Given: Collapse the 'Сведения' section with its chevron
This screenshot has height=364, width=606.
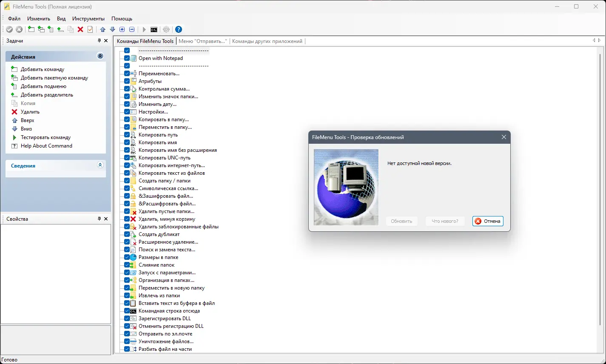Looking at the screenshot, I should [x=100, y=165].
